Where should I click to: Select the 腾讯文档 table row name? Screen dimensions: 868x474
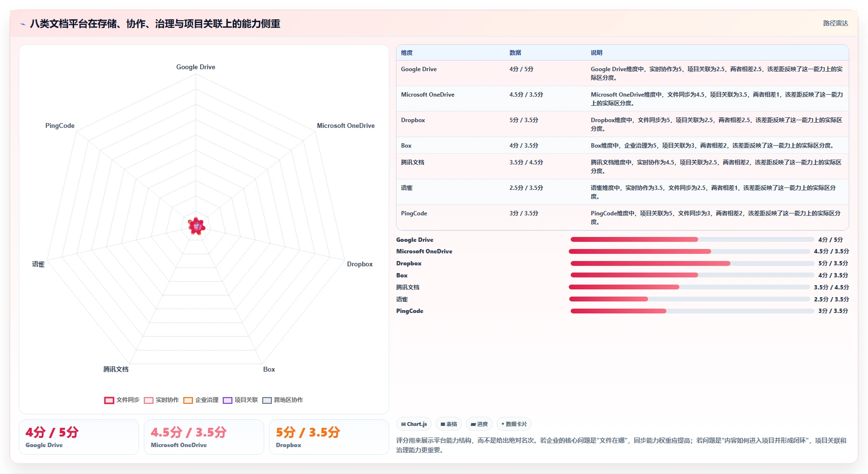[x=412, y=162]
